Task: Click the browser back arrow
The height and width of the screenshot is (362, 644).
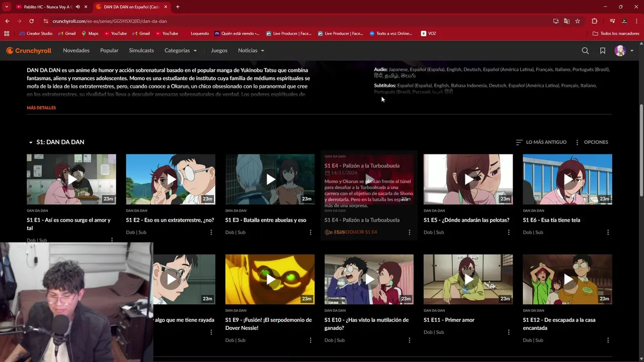Action: tap(7, 21)
